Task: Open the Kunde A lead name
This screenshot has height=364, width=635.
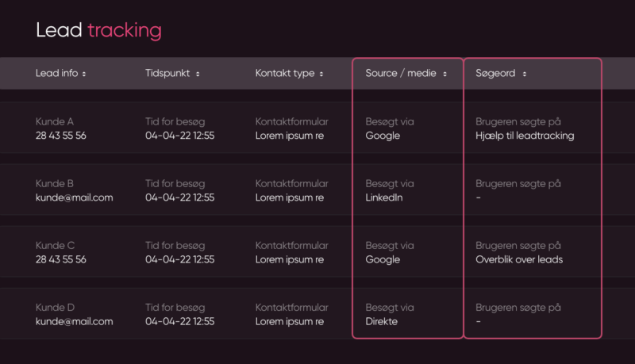Action: (55, 122)
